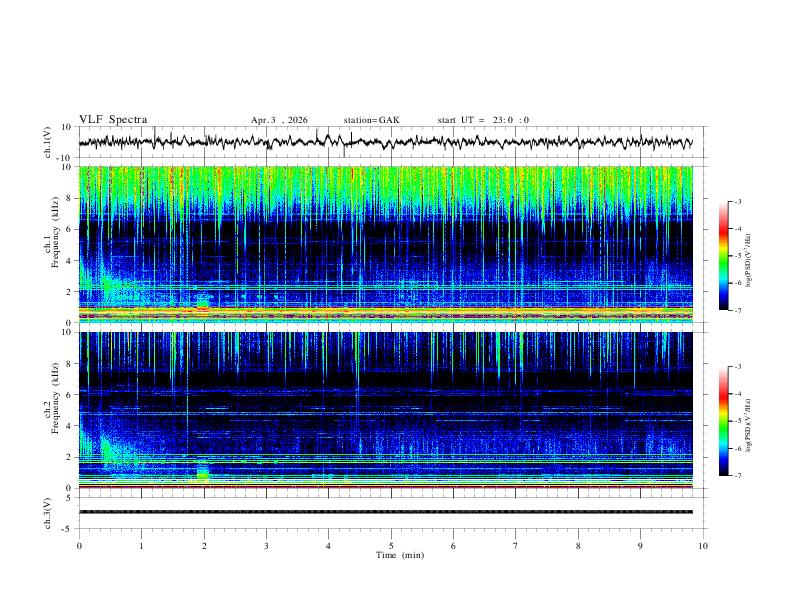Click the "-7" label on ch.2 color bar
792x612 pixels.
pyautogui.click(x=737, y=476)
